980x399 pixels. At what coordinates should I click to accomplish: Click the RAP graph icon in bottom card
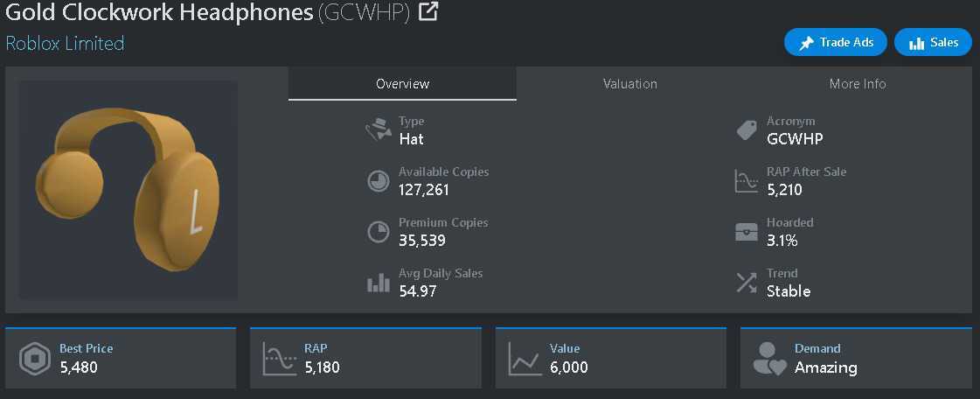[x=280, y=359]
